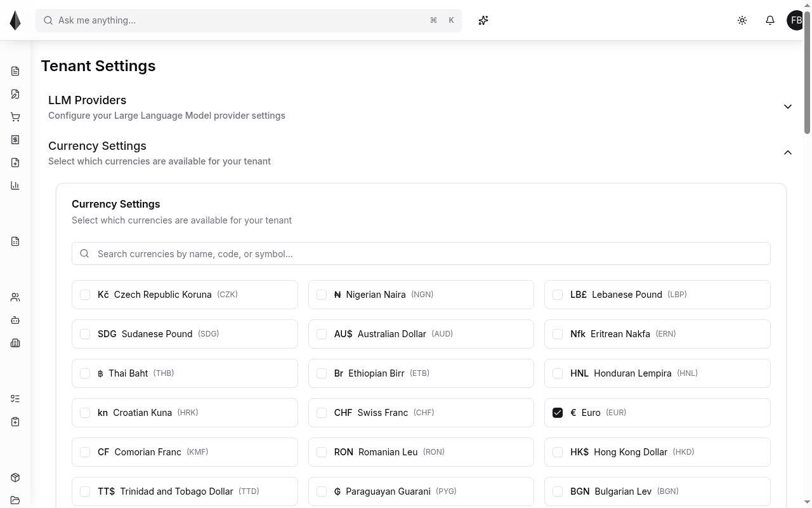Check the Swiss Franc checkbox
Viewport: 812px width, 508px height.
pyautogui.click(x=322, y=413)
